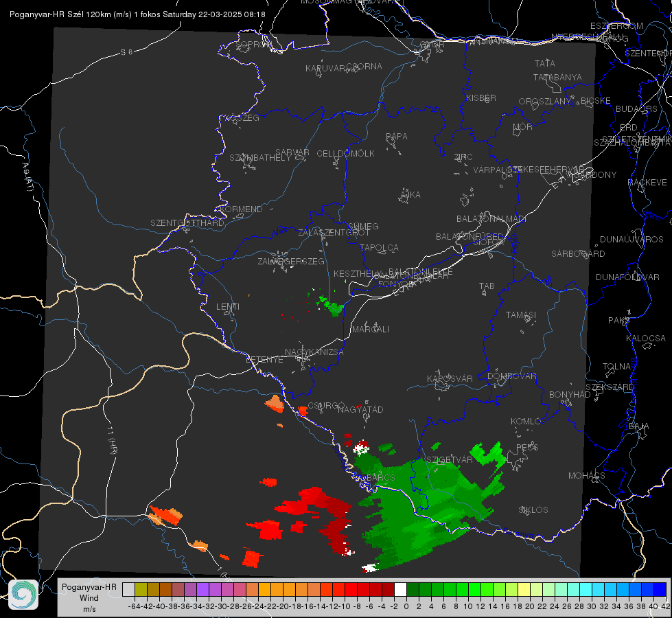The width and height of the screenshot is (672, 618).
Task: Click the SOPRON city label
Action: 254,44
